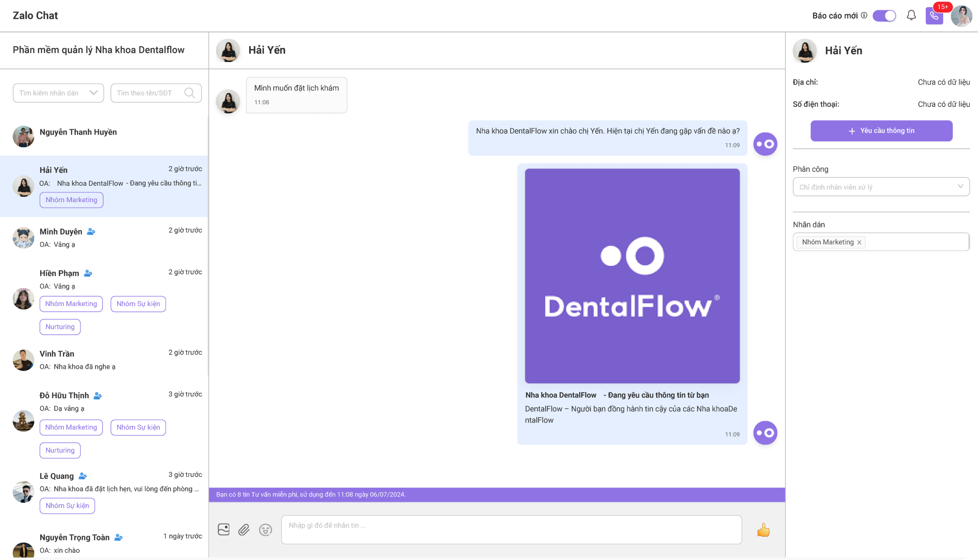Click Nhóm Marketing tag under Hiền Phạm
978x560 pixels.
[x=71, y=304]
